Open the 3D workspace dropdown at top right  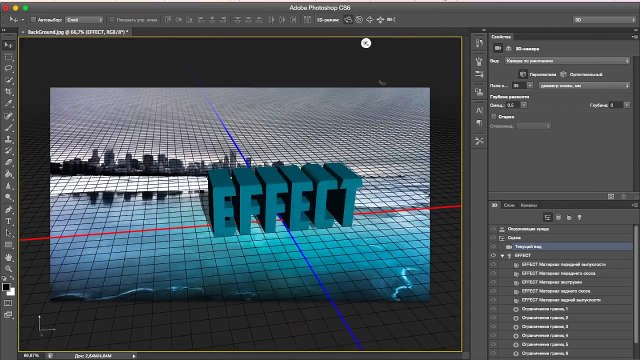tap(604, 20)
